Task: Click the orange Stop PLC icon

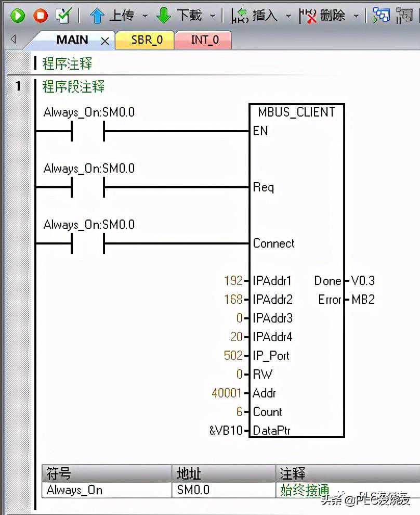Action: [x=40, y=16]
